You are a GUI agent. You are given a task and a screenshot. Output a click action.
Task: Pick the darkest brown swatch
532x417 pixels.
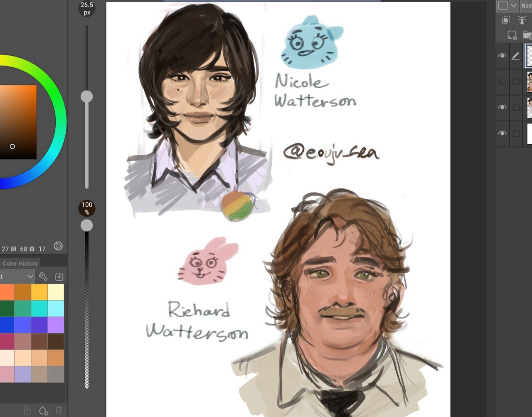56,341
